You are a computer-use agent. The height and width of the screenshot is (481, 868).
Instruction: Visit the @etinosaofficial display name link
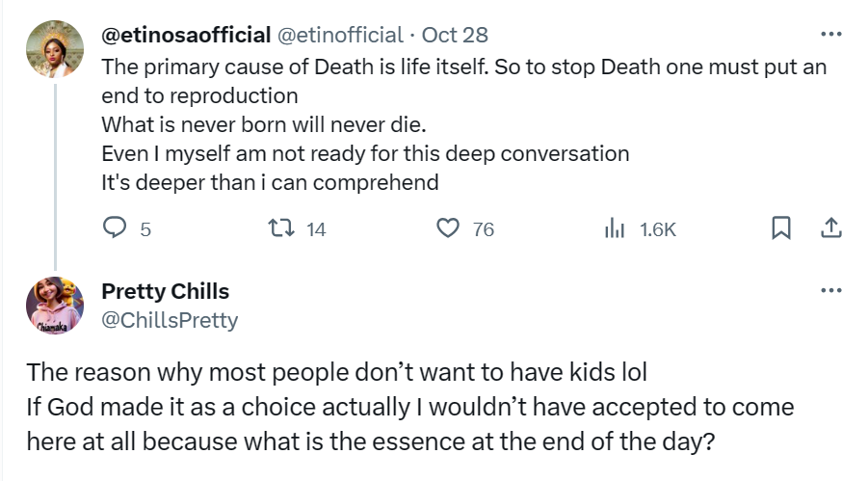[x=186, y=36]
